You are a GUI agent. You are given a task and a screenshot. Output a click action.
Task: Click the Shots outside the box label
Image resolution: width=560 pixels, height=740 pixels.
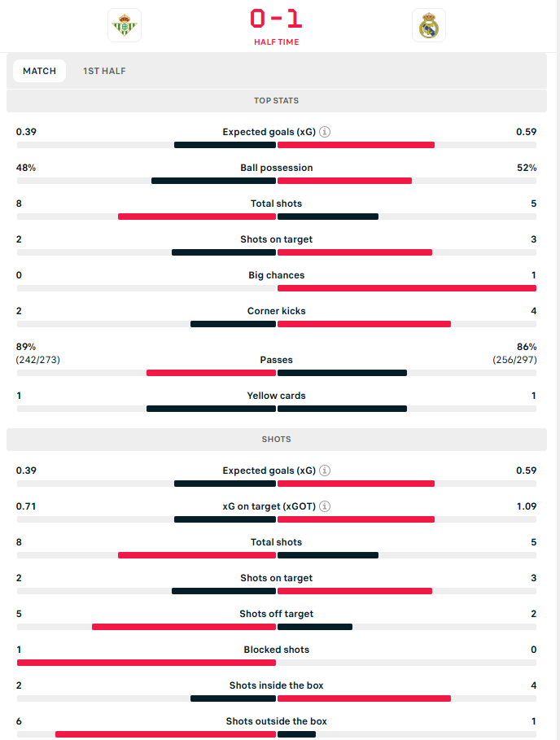tap(277, 721)
